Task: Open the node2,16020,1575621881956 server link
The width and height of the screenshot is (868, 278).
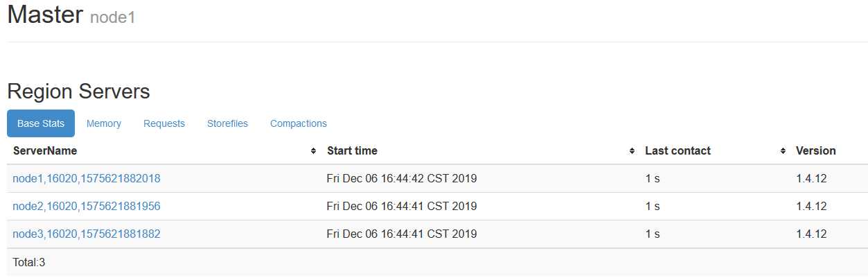Action: [87, 207]
